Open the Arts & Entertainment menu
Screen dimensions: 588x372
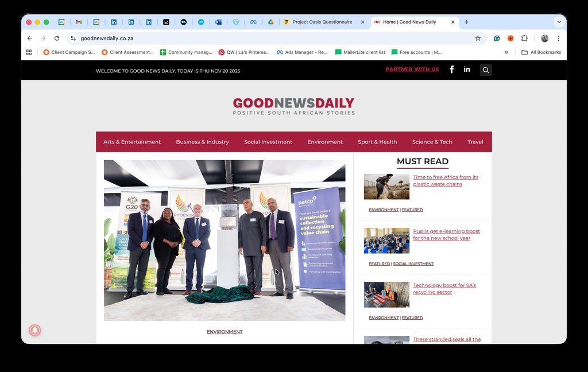coord(132,142)
